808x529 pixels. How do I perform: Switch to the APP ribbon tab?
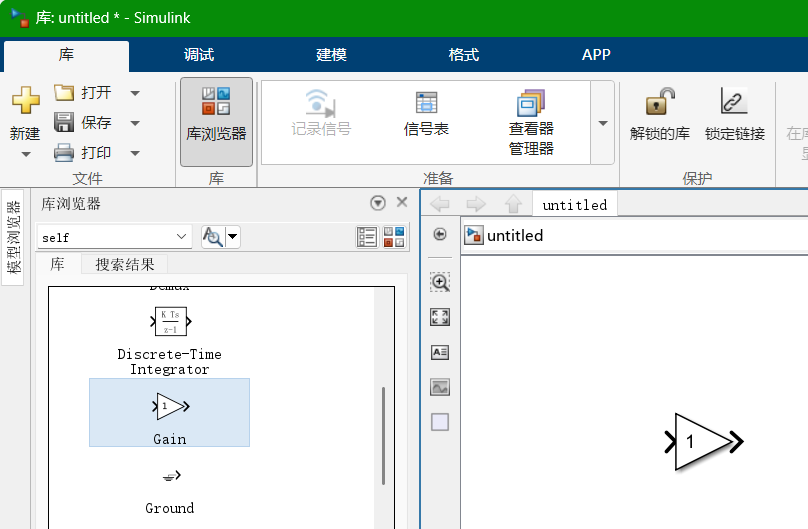coord(596,55)
